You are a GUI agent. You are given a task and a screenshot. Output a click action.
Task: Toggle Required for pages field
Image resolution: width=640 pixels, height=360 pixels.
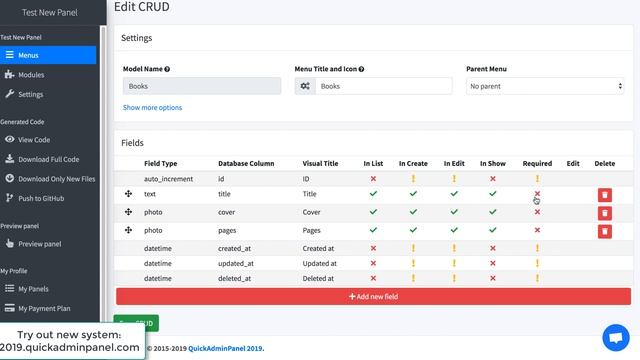[537, 230]
